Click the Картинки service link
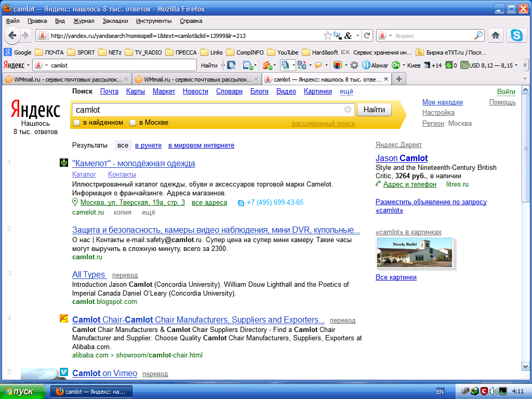This screenshot has width=532, height=399. click(x=318, y=91)
